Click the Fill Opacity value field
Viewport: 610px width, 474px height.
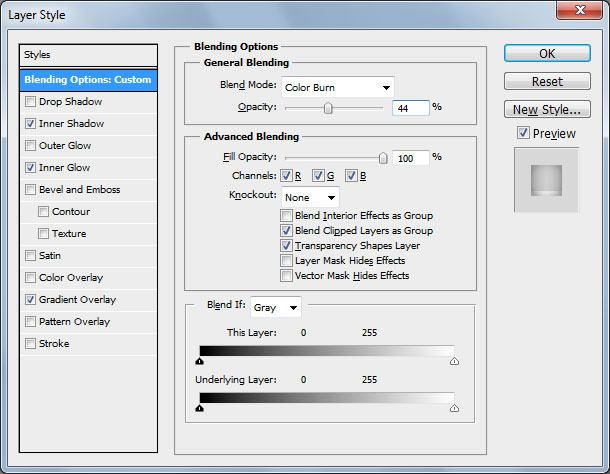tap(411, 158)
